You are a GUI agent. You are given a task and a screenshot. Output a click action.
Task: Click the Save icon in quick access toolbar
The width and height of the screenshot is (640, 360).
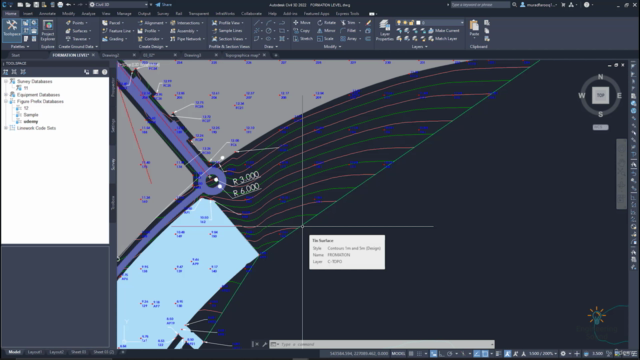(x=36, y=5)
